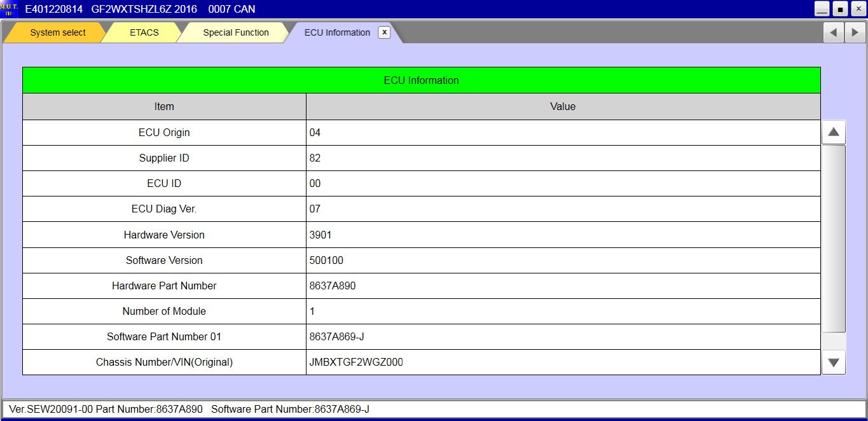
Task: Maximize the application window
Action: pos(840,10)
